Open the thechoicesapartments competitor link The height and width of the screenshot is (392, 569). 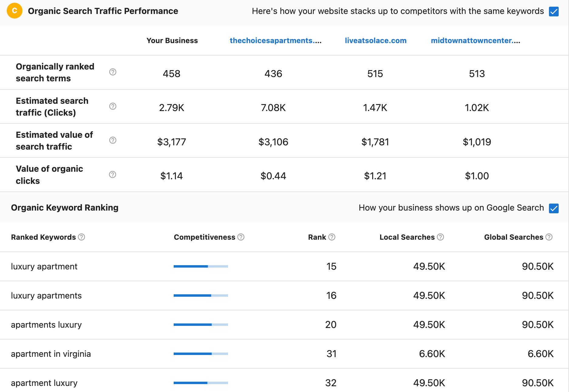pyautogui.click(x=276, y=40)
